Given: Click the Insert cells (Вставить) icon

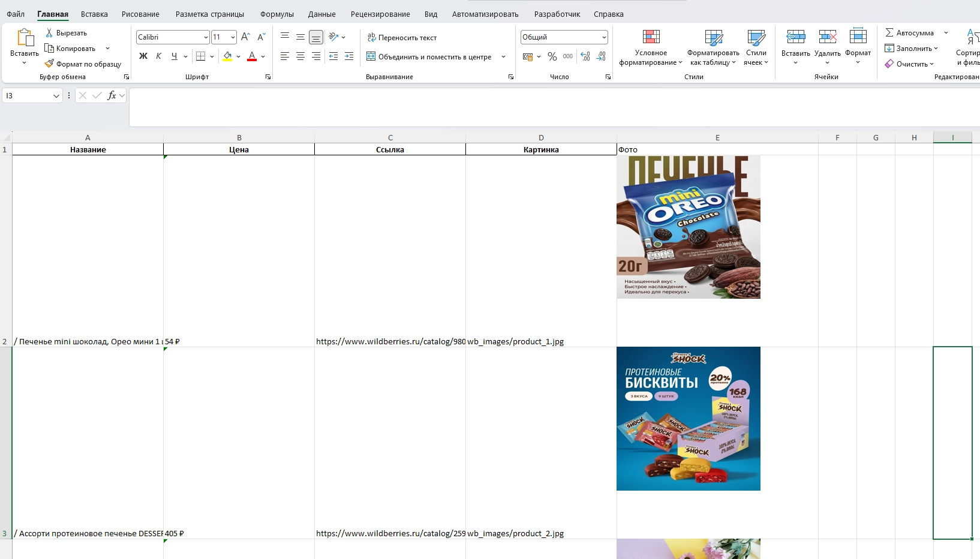Looking at the screenshot, I should pos(796,37).
